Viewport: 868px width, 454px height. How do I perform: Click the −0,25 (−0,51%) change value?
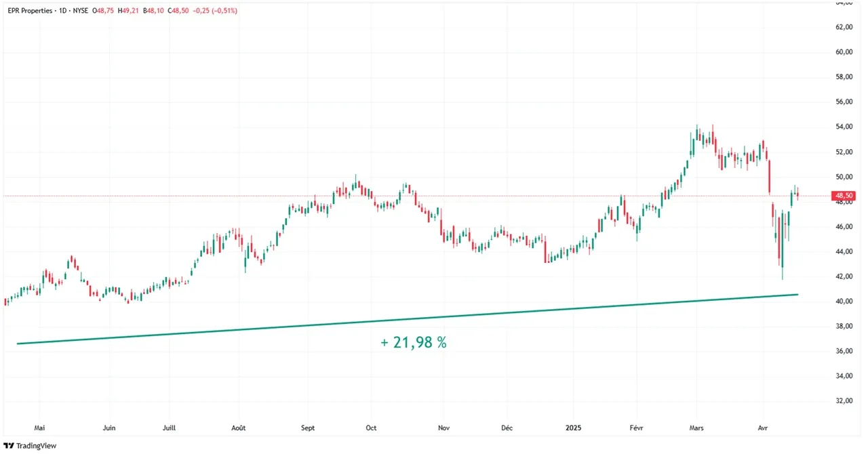click(x=216, y=11)
